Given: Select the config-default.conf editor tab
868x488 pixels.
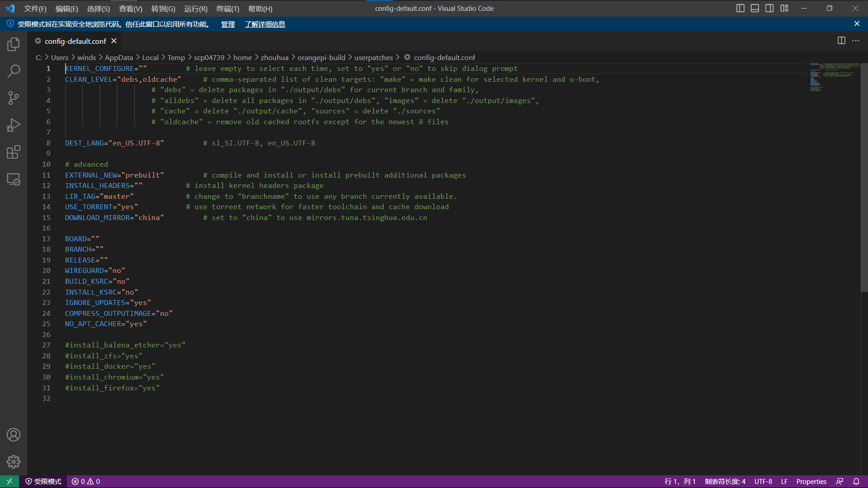Looking at the screenshot, I should point(75,41).
